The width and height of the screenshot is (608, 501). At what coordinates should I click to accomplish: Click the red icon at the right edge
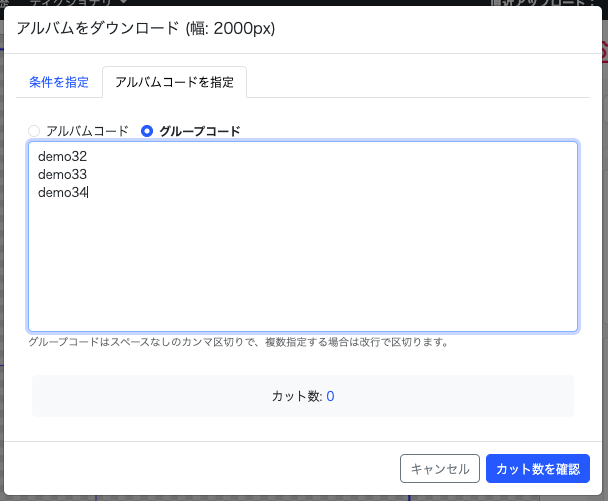tap(603, 48)
